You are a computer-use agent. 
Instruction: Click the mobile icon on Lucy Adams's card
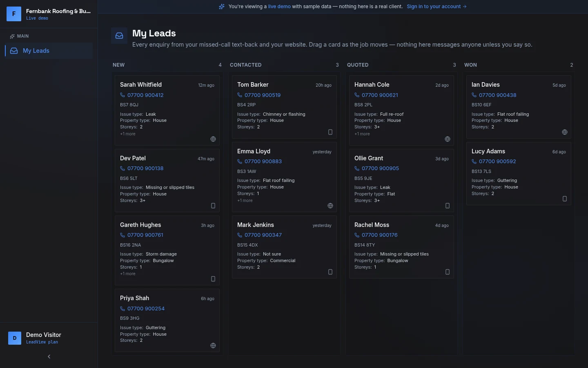(x=565, y=199)
